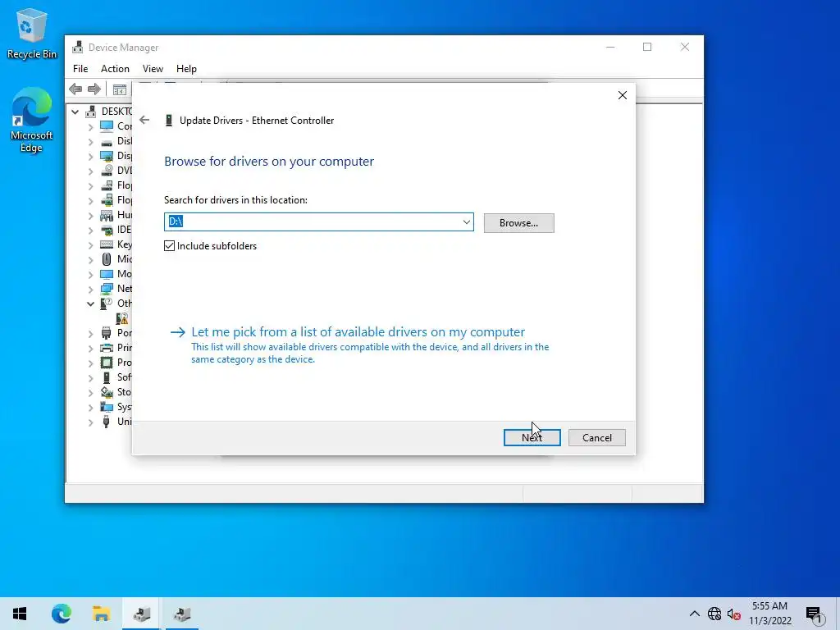Expand the Ports tree node
Viewport: 840px width, 630px height.
[90, 334]
